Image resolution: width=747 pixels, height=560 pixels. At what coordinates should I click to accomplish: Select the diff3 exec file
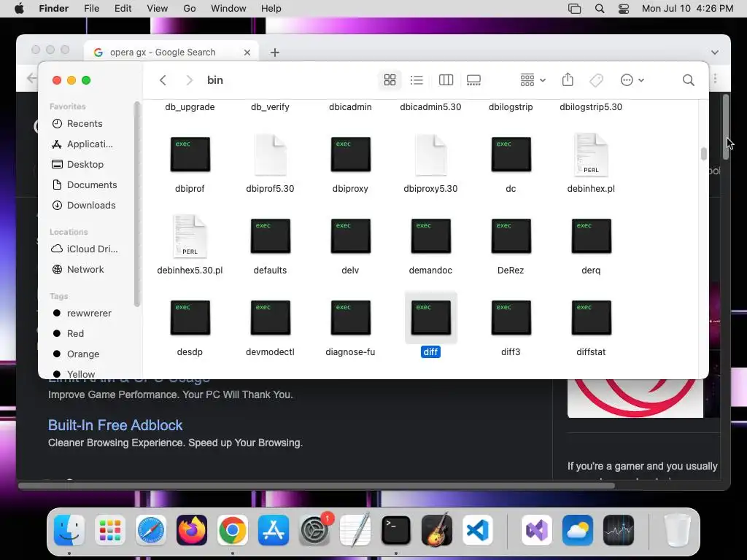511,318
